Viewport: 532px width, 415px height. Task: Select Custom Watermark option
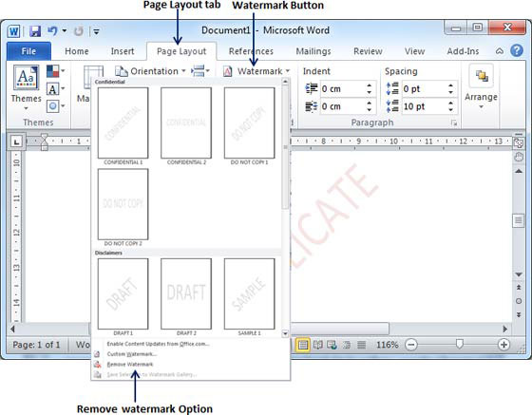tap(132, 354)
